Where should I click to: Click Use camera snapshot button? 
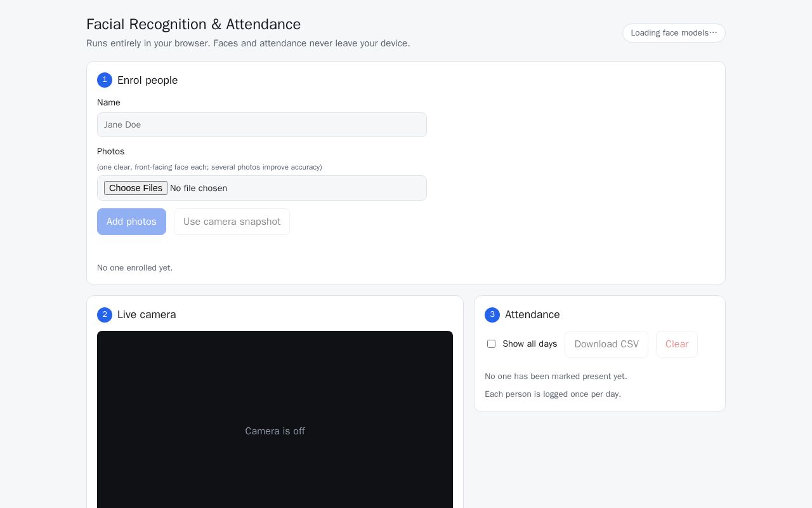click(x=232, y=222)
